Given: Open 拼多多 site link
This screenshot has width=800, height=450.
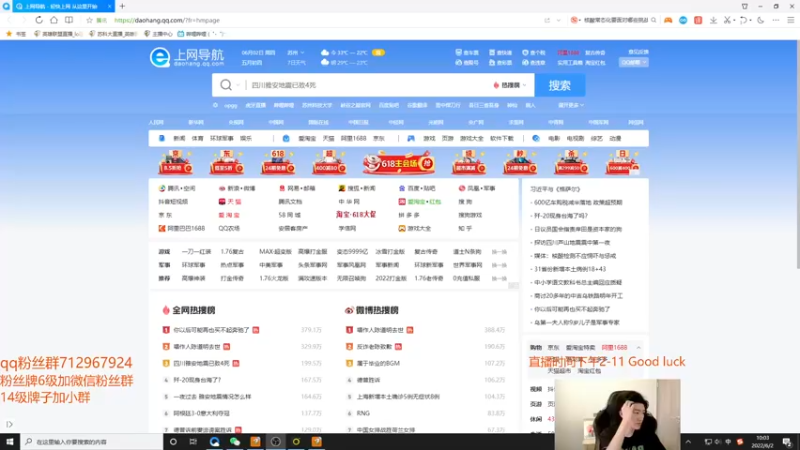Looking at the screenshot, I should [x=409, y=215].
